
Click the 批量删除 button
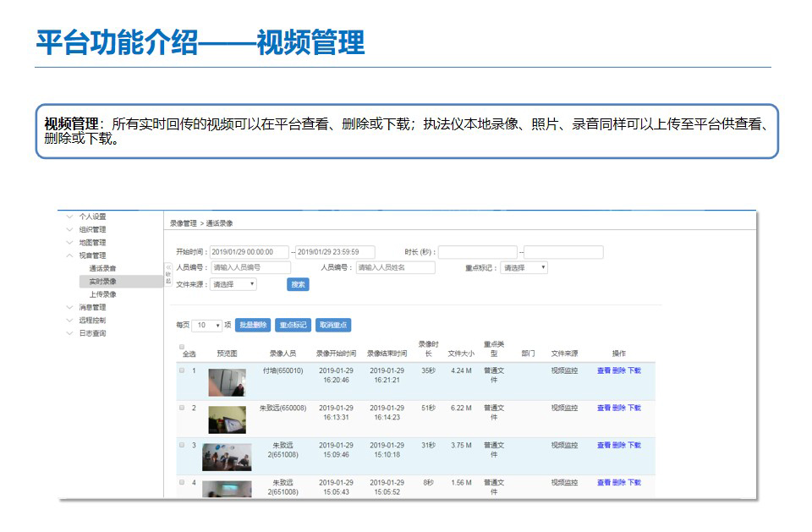(253, 326)
